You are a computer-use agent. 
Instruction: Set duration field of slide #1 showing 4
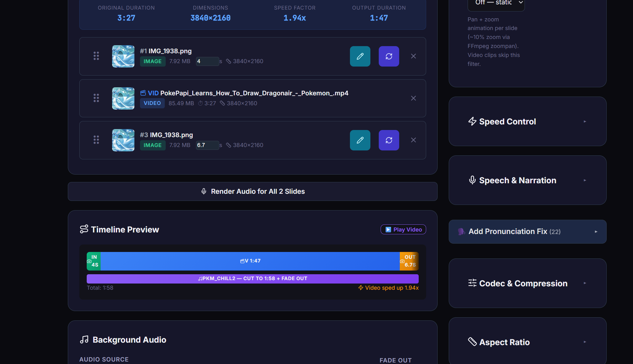(x=207, y=61)
